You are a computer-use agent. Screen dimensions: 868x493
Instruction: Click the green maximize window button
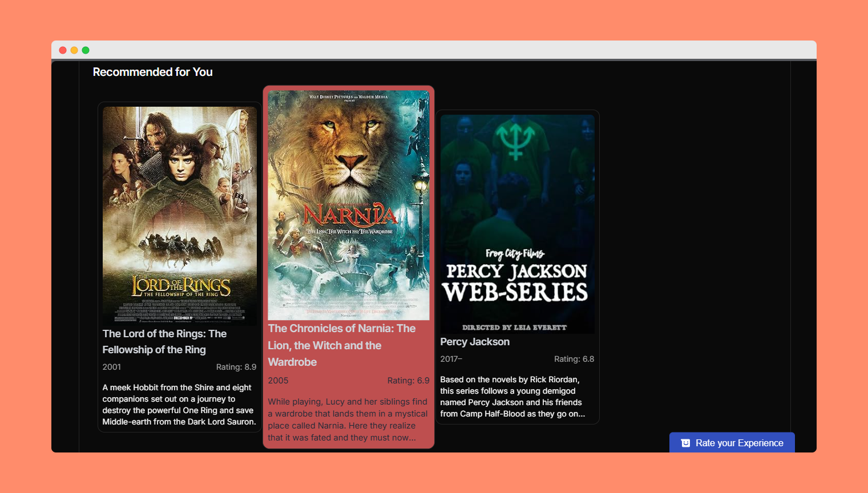point(86,50)
